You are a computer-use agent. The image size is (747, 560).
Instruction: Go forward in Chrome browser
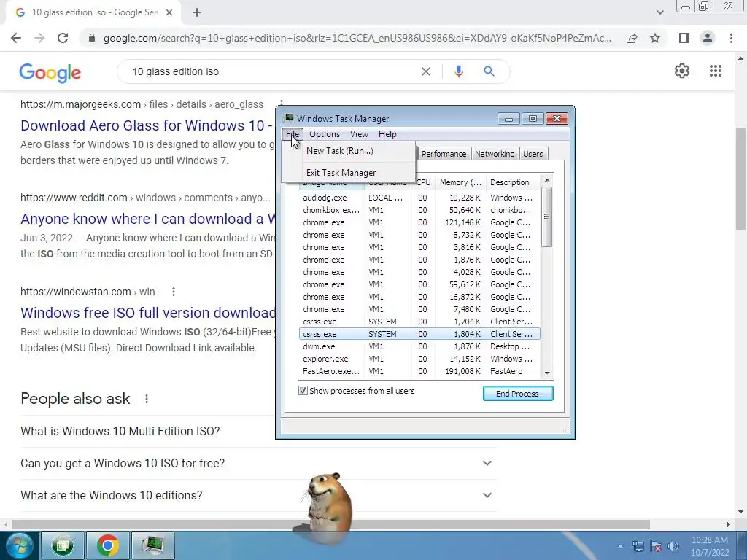click(x=39, y=38)
